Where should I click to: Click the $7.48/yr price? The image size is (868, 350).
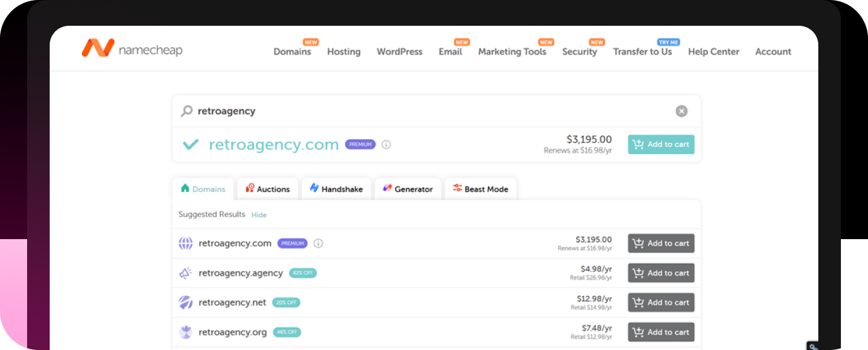tap(596, 328)
